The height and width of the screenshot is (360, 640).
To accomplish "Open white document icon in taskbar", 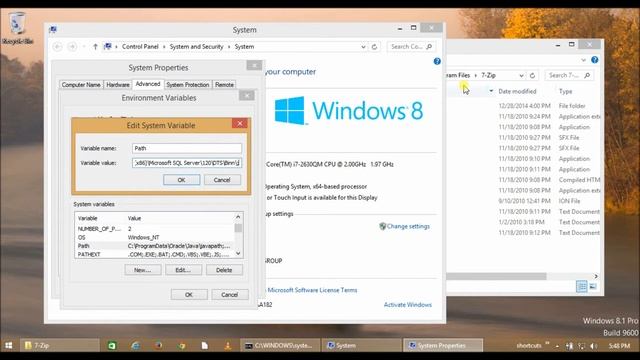I will 205,346.
